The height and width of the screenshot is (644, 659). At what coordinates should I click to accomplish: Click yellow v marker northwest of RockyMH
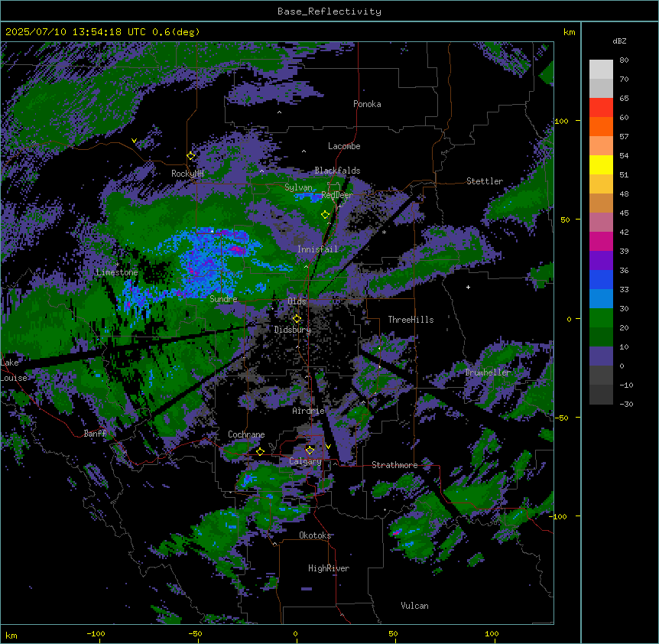(134, 141)
